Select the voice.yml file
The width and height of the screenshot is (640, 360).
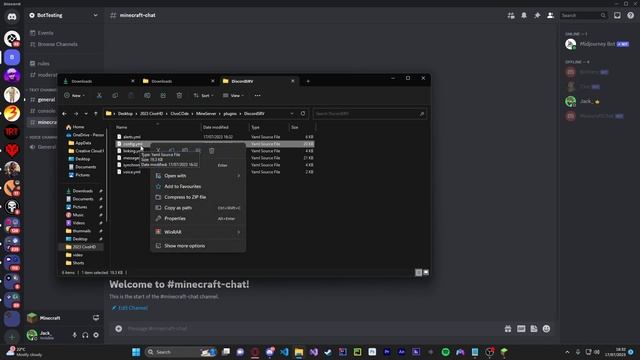click(131, 172)
